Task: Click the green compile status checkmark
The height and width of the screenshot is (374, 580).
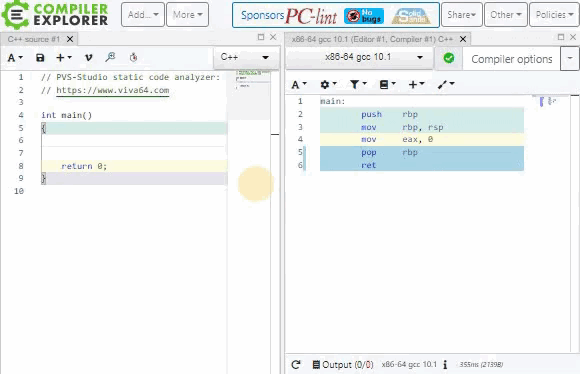Action: point(449,58)
